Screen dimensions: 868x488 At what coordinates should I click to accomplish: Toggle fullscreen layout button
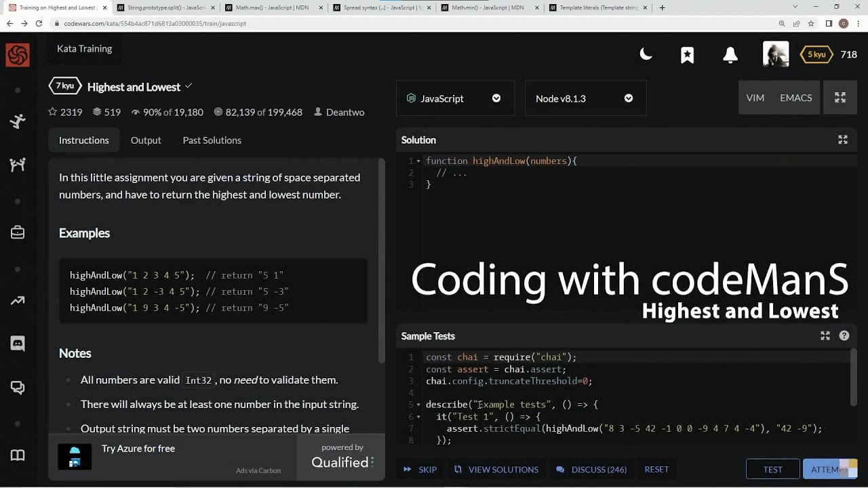click(840, 98)
